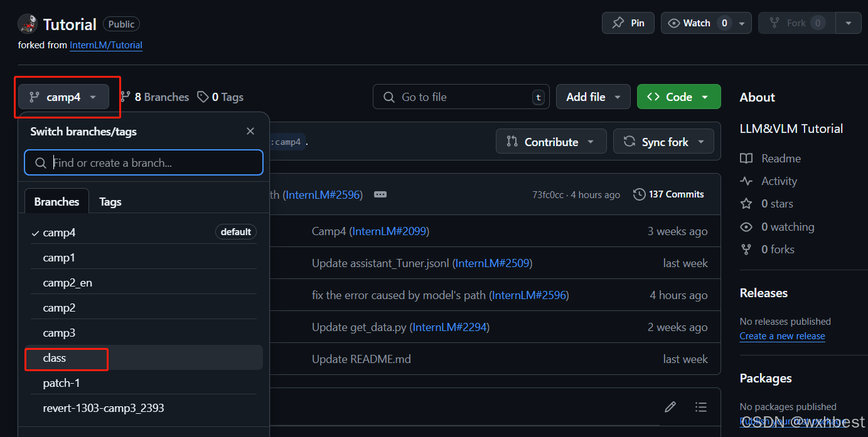Switch to the class branch
The height and width of the screenshot is (437, 868).
144,358
